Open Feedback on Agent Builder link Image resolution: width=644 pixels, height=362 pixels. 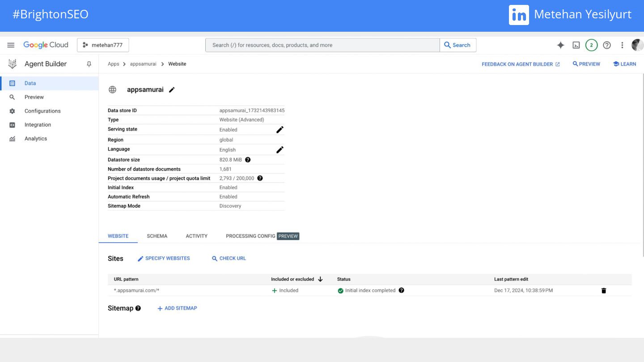(521, 64)
